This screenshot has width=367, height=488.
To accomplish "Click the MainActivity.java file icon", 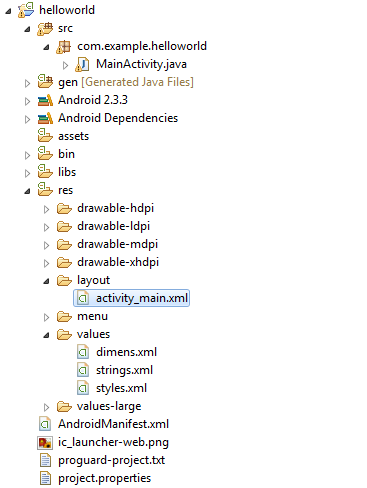I will [x=82, y=64].
